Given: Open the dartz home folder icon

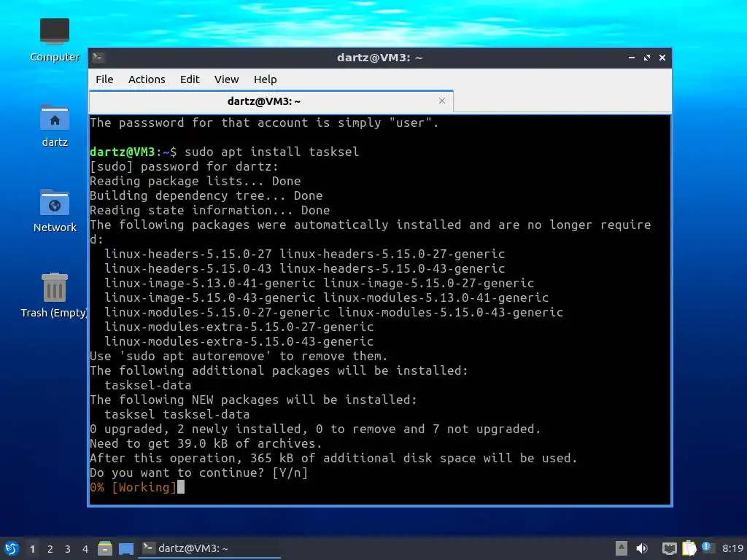Looking at the screenshot, I should (x=54, y=125).
